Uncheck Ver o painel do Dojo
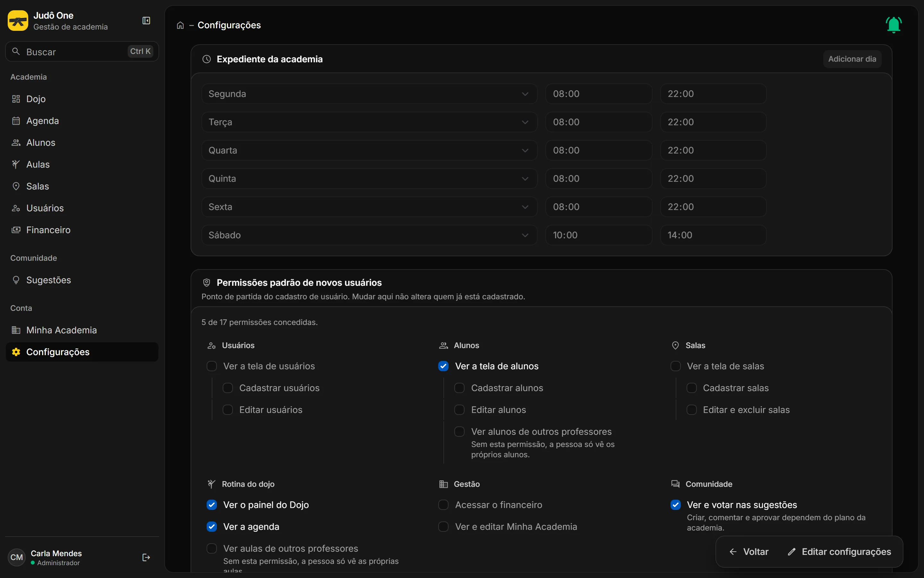 (x=211, y=505)
